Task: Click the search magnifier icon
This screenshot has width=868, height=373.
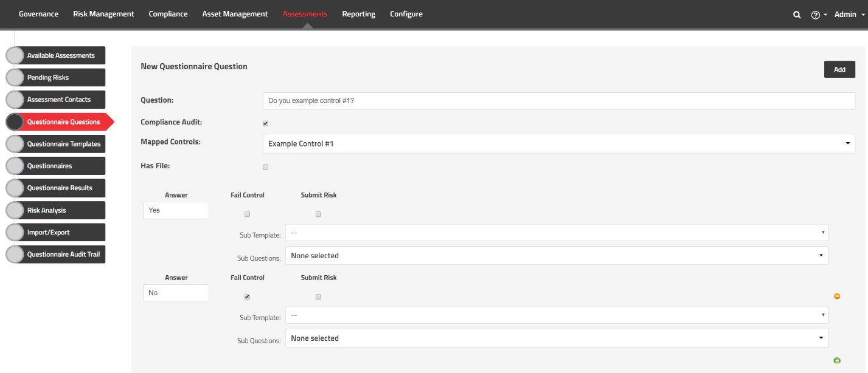Action: point(797,15)
